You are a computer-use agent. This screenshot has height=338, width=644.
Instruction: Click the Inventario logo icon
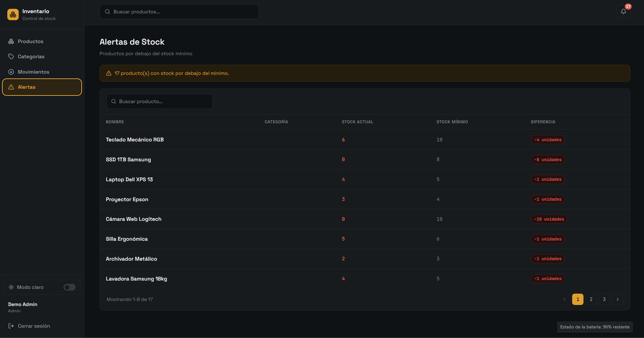pos(13,15)
